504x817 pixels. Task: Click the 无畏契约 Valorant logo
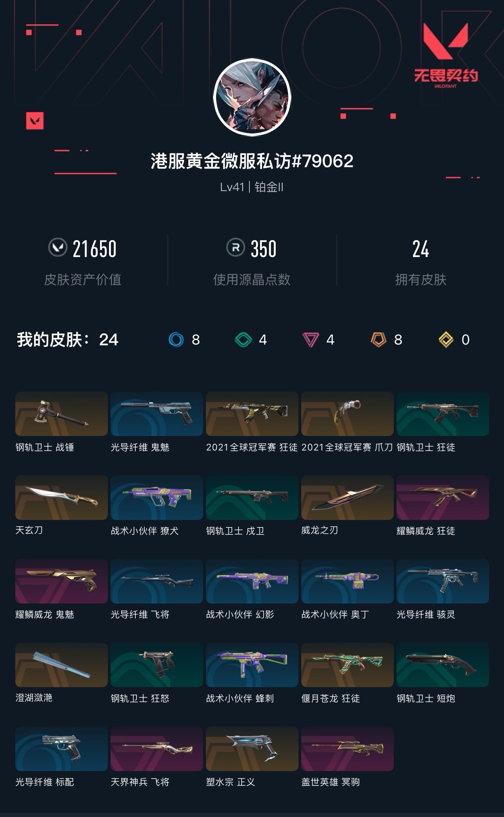pyautogui.click(x=446, y=55)
